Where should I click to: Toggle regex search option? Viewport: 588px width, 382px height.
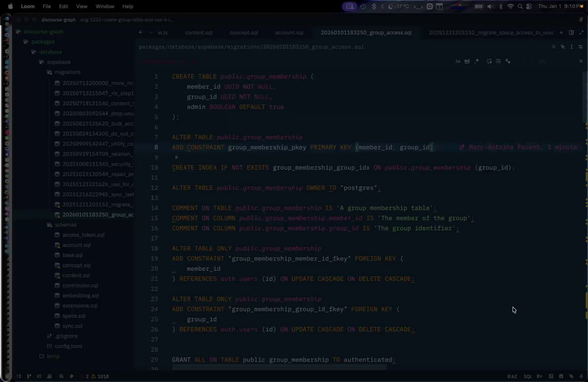pos(476,61)
